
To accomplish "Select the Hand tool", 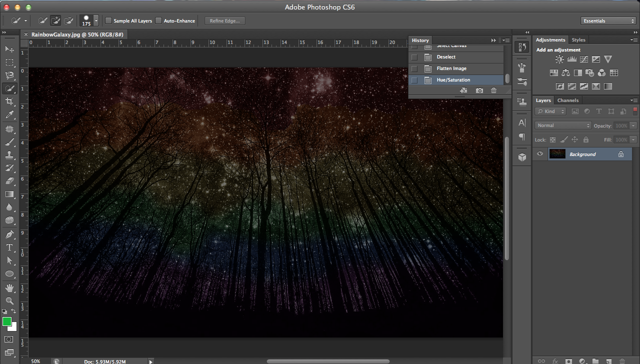I will 9,288.
